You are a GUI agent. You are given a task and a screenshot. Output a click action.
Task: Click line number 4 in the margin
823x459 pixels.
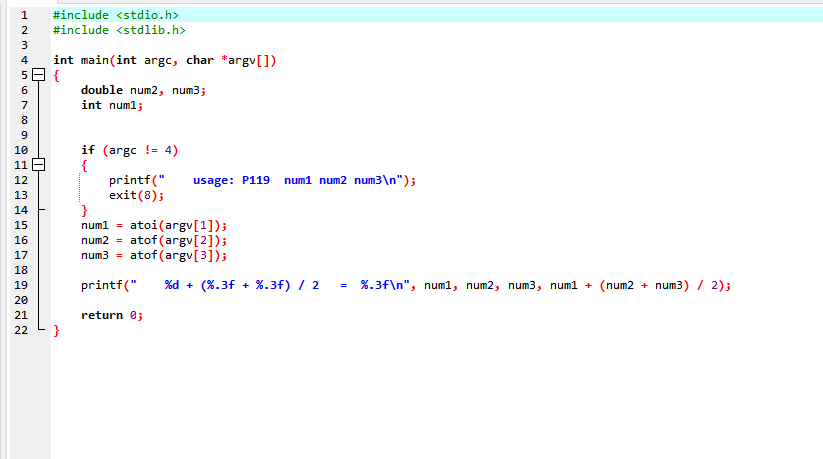[x=24, y=60]
